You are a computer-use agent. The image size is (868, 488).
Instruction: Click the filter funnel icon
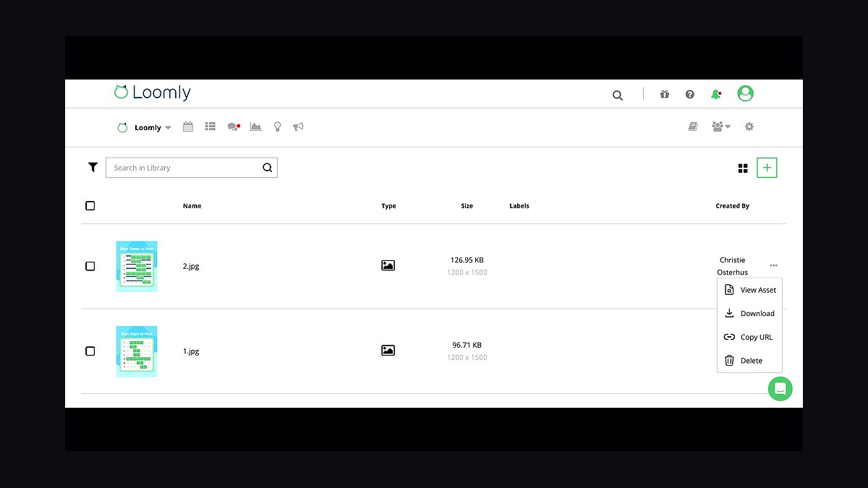pyautogui.click(x=93, y=167)
